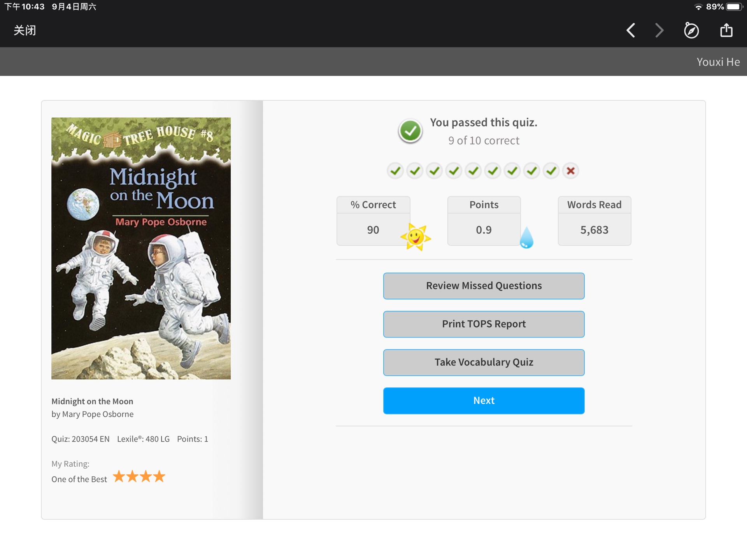Screen dimensions: 747x560
Task: Click the fifth question checkmark
Action: tap(473, 171)
